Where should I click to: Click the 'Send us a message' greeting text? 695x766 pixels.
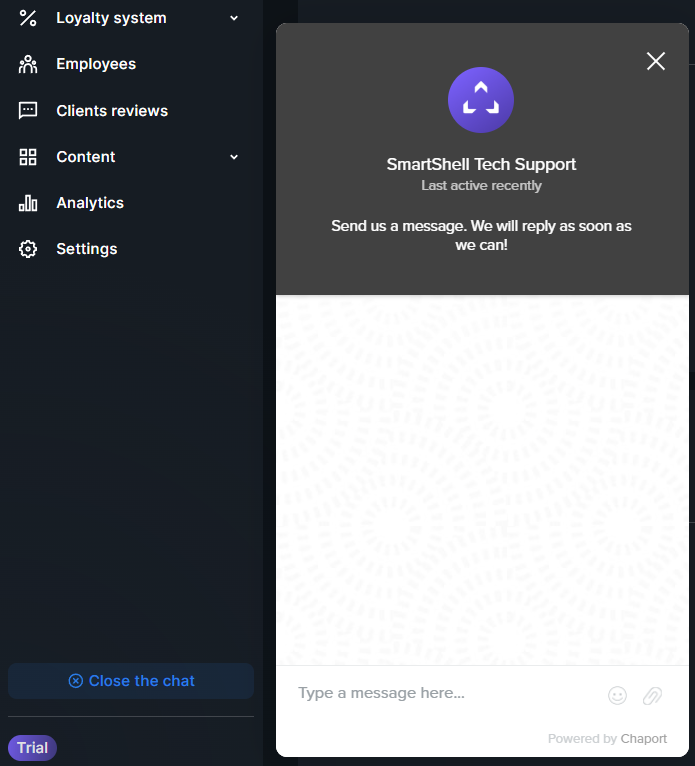point(481,235)
